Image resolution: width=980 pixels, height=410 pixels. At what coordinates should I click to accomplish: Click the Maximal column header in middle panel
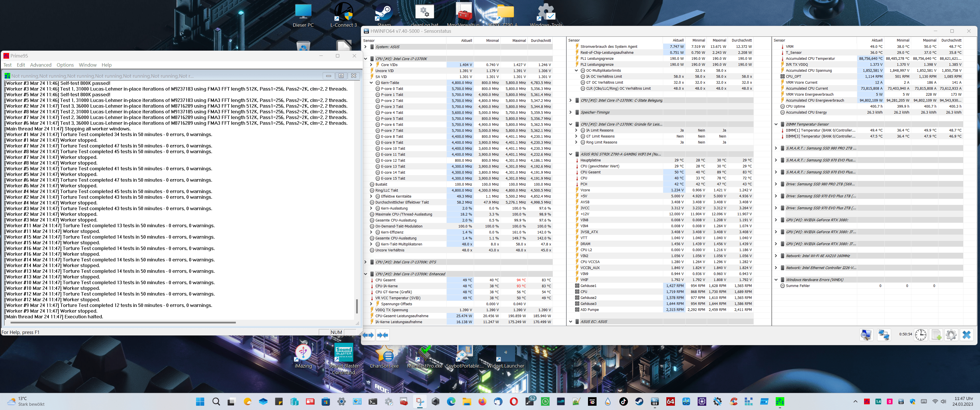(717, 40)
